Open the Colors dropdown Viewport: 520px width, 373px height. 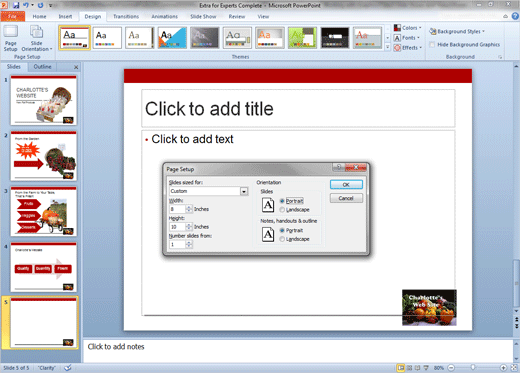(x=408, y=28)
